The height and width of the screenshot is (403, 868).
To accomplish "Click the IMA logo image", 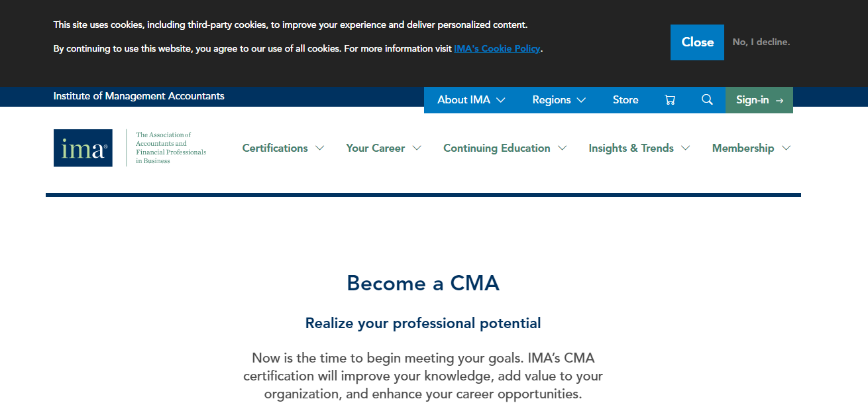I will click(x=83, y=148).
